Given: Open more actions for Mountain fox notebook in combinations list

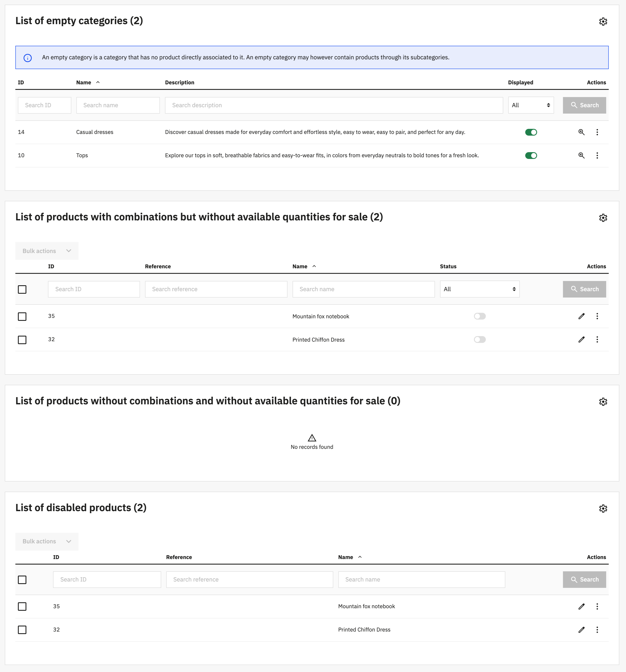Looking at the screenshot, I should (597, 316).
